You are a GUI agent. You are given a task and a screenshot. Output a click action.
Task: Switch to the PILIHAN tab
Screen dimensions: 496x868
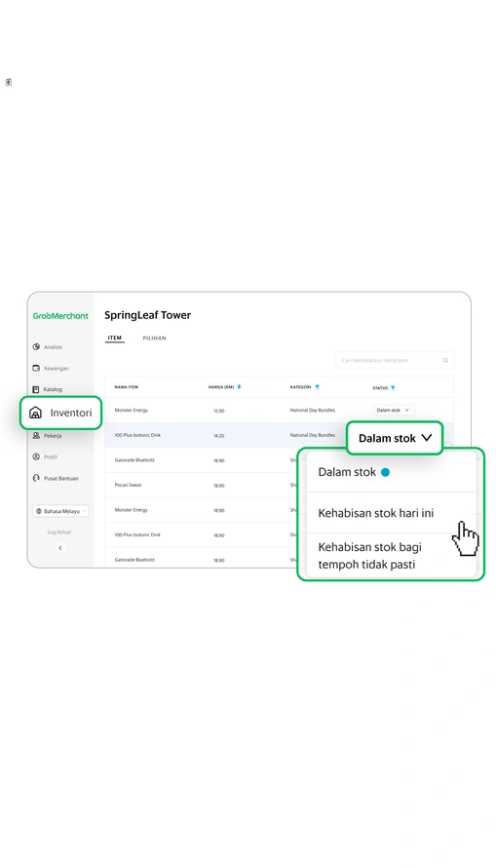click(x=154, y=337)
